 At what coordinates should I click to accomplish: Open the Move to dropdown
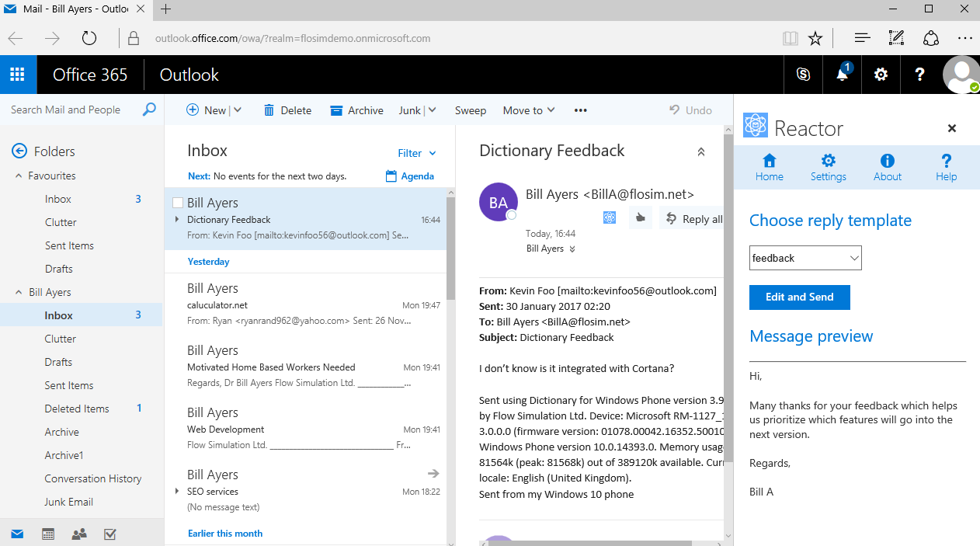tap(529, 110)
